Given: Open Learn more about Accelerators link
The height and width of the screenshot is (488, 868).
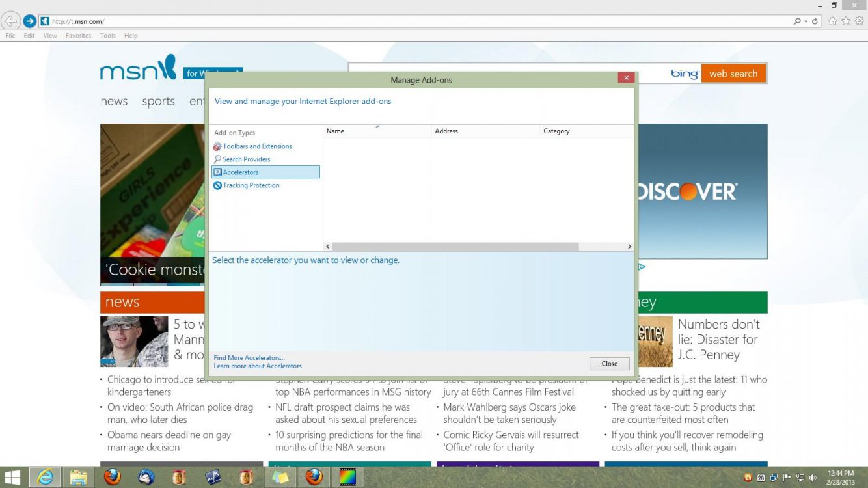Looking at the screenshot, I should point(258,366).
